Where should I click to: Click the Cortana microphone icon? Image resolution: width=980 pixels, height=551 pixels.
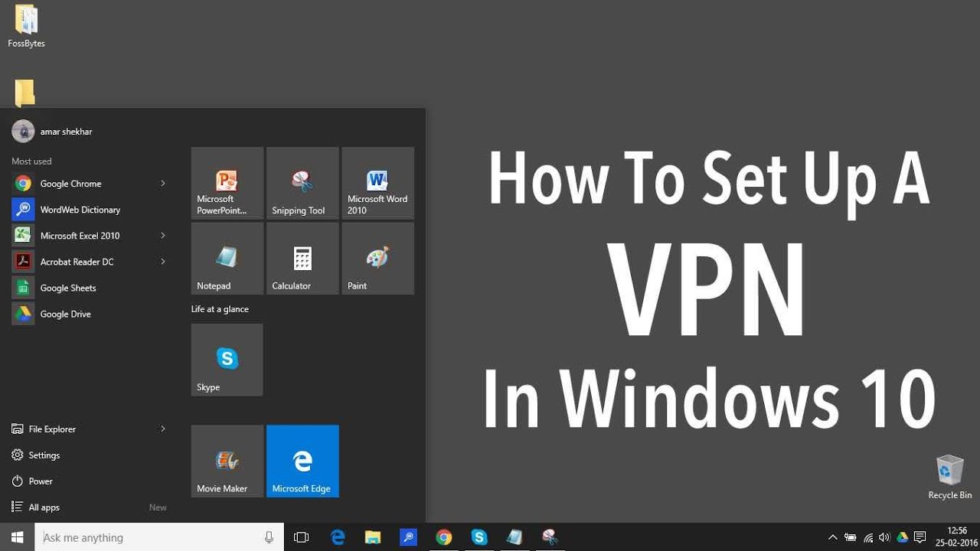pos(269,537)
